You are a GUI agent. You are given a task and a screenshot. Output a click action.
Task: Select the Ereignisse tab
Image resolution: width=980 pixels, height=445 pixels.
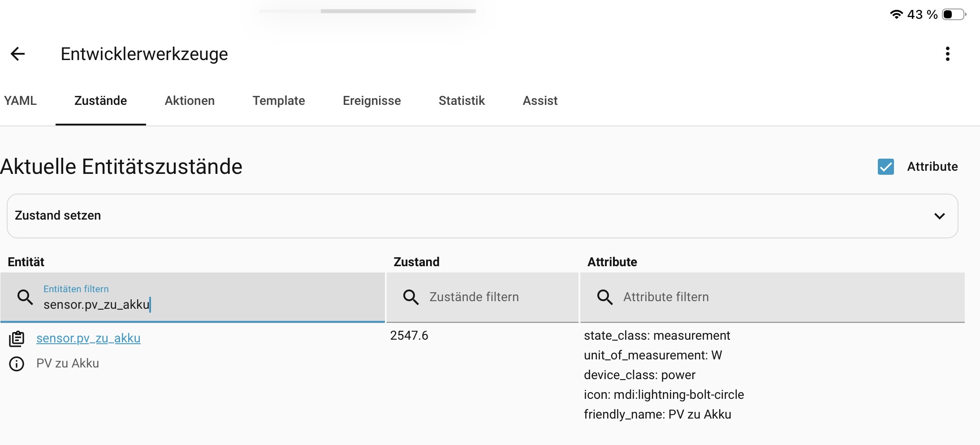coord(371,101)
